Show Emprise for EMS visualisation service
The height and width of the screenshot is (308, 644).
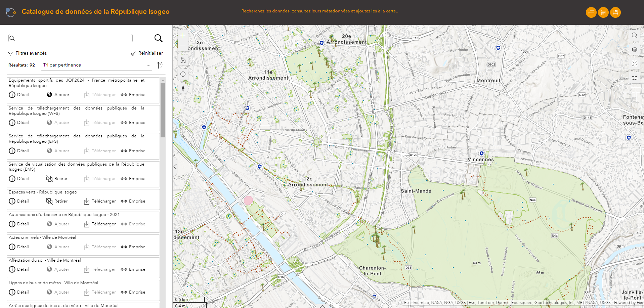pyautogui.click(x=133, y=179)
